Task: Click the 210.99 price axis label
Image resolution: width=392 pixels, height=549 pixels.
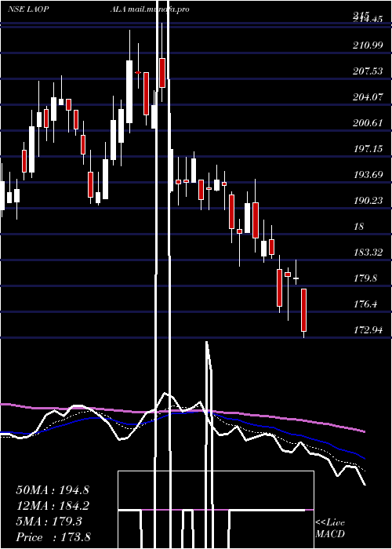Action: pos(368,45)
